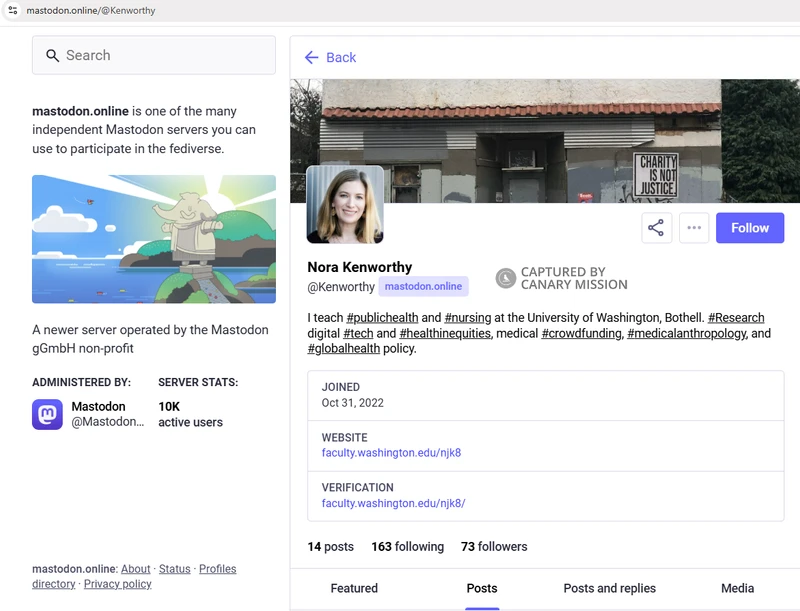
Task: Click the Mastodon admin avatar icon
Action: [47, 414]
